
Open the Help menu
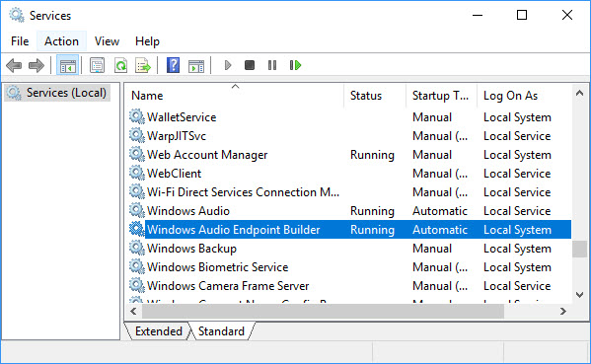[147, 41]
